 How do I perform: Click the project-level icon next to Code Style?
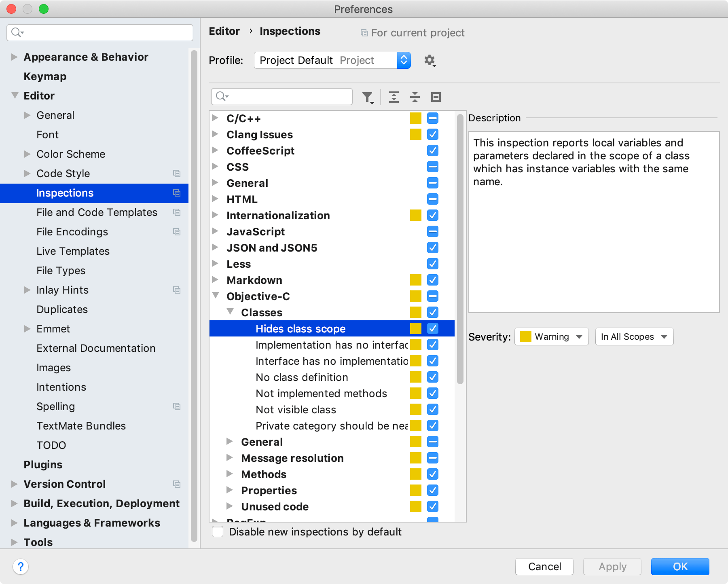coord(177,174)
